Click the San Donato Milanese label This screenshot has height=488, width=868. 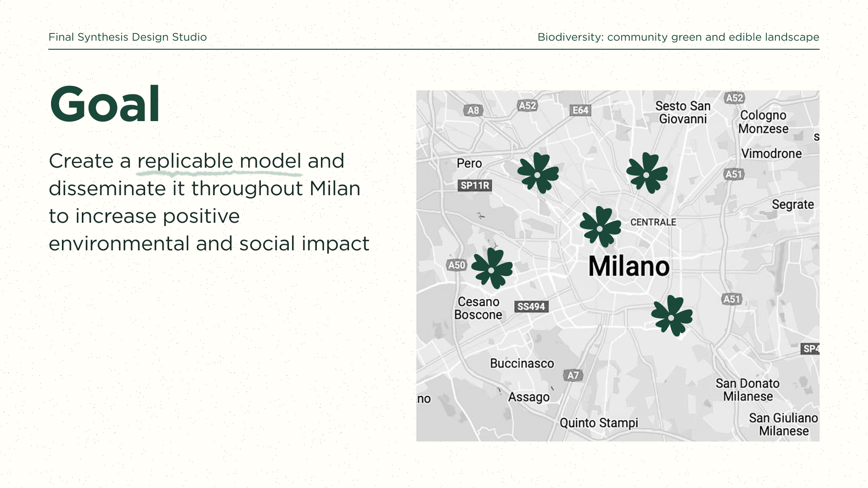(x=748, y=390)
